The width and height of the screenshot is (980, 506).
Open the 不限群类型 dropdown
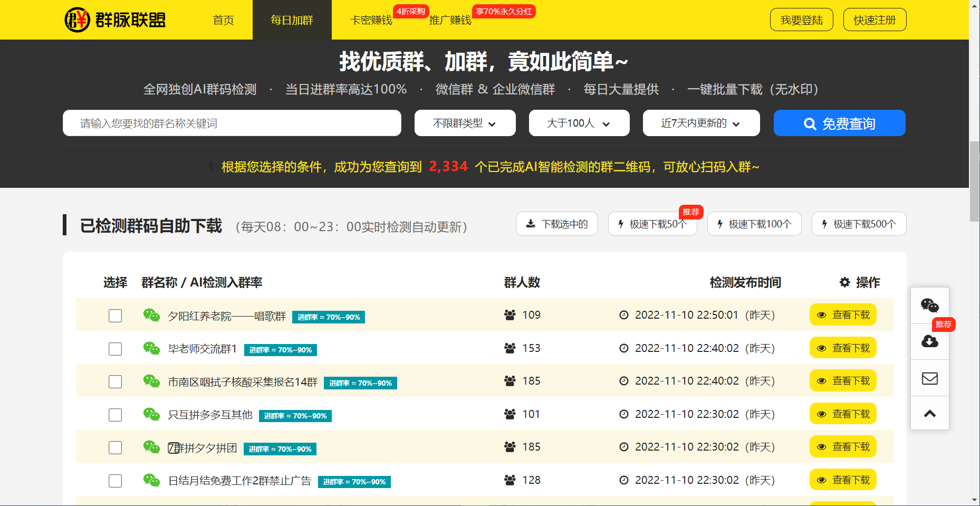[x=465, y=123]
